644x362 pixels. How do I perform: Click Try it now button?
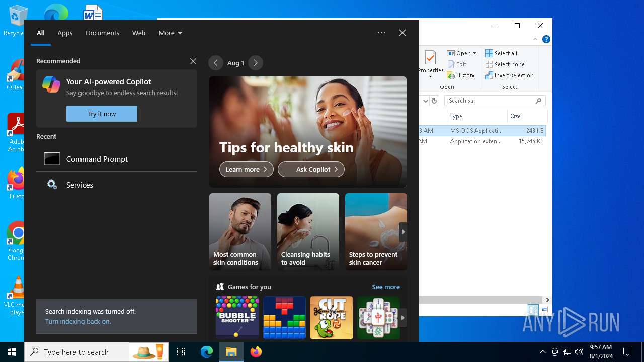tap(102, 114)
